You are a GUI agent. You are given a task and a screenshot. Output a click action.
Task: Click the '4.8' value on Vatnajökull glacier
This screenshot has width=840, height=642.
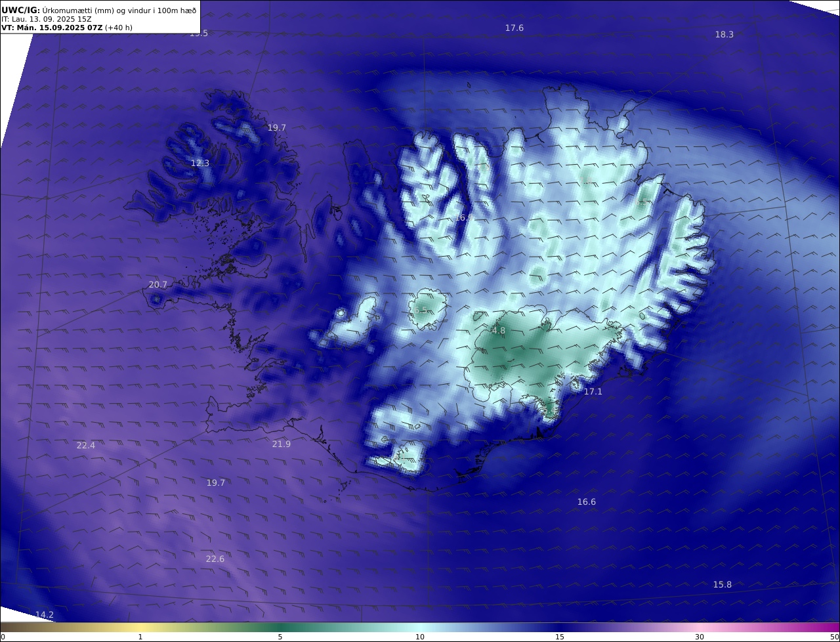pos(499,331)
